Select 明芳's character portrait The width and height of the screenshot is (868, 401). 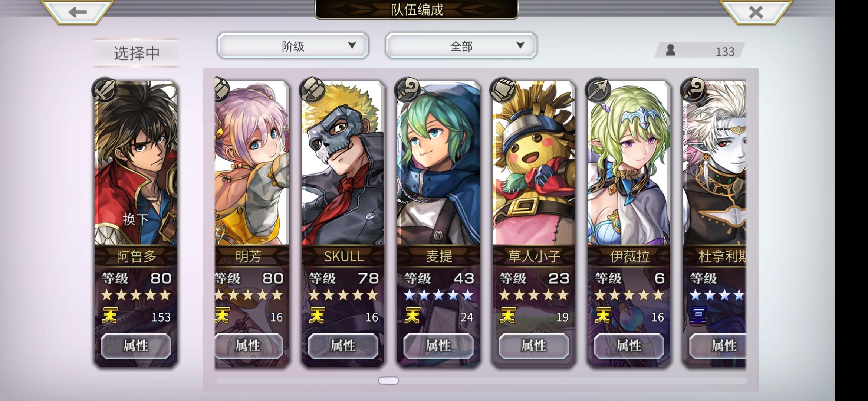251,163
